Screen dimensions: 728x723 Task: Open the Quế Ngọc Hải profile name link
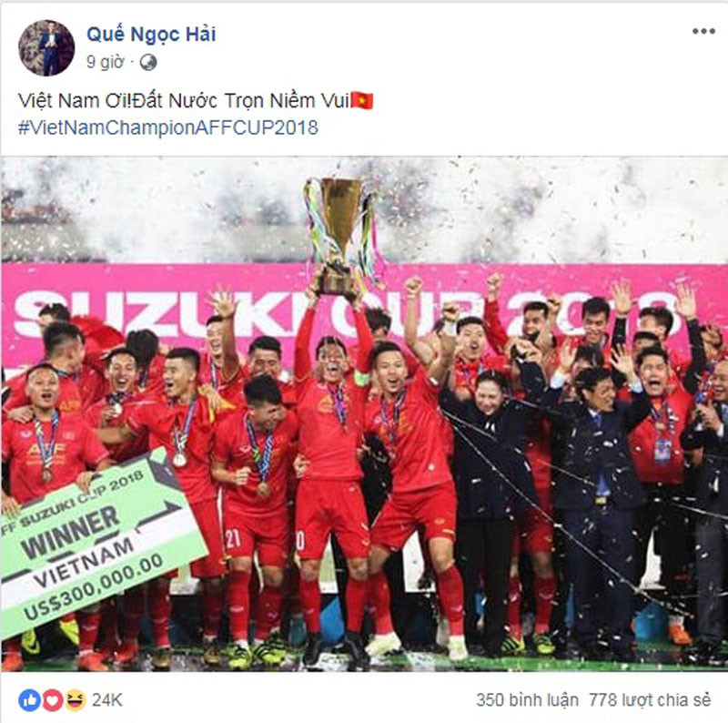(151, 35)
